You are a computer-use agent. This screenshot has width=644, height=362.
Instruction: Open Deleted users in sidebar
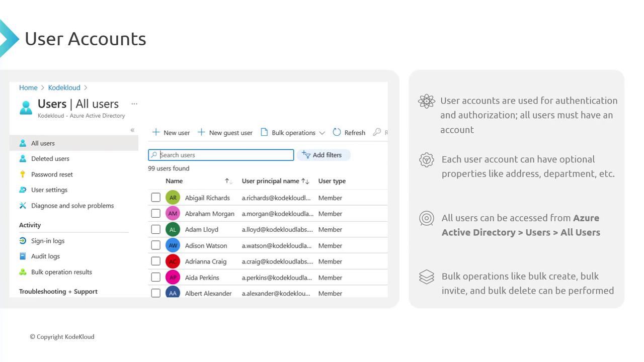tap(50, 159)
